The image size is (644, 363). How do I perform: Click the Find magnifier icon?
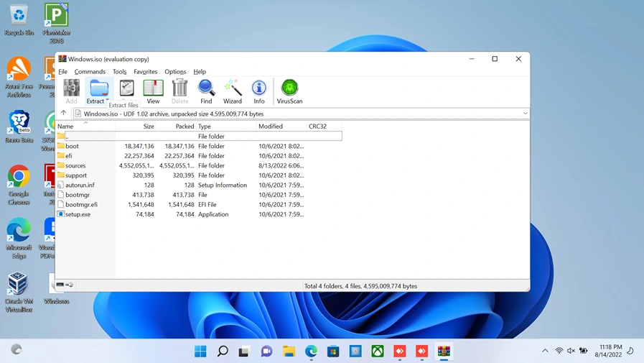coord(206,91)
